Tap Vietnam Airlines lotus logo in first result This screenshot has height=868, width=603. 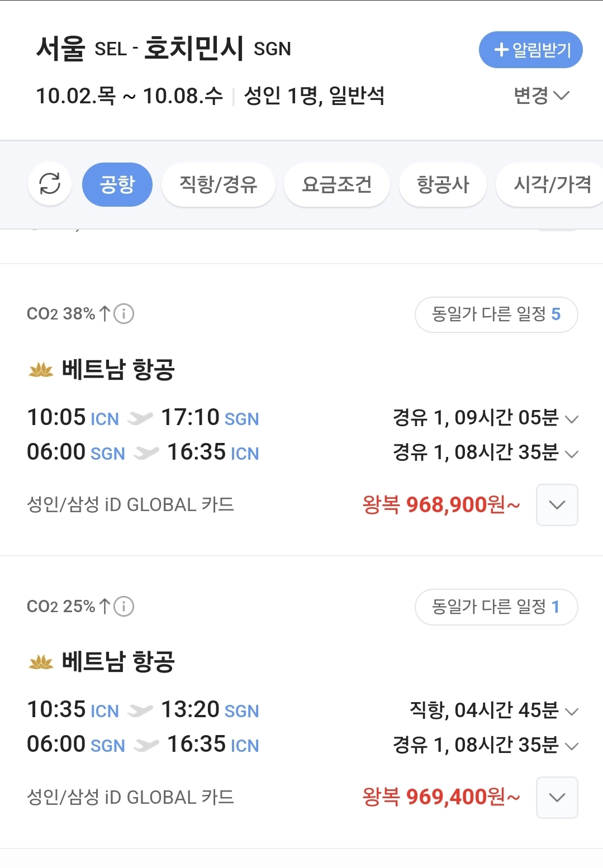[41, 370]
